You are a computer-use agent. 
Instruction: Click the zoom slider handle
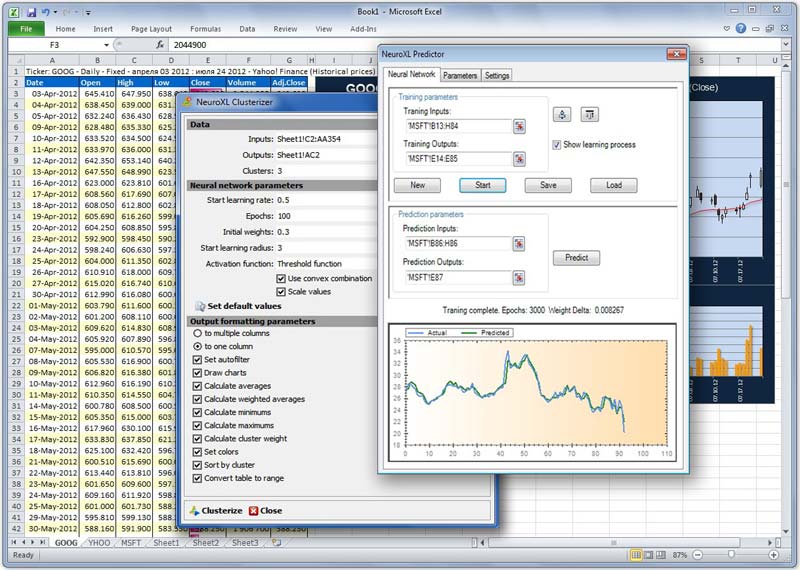731,554
